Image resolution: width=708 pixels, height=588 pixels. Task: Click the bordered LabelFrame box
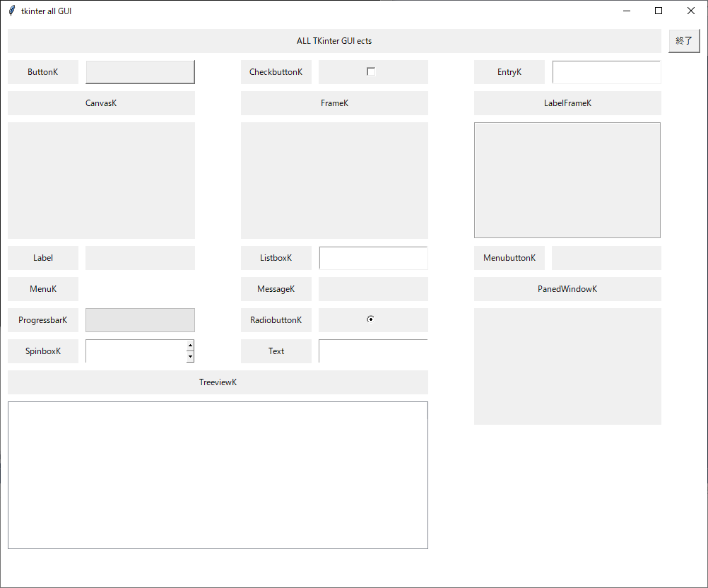point(567,180)
